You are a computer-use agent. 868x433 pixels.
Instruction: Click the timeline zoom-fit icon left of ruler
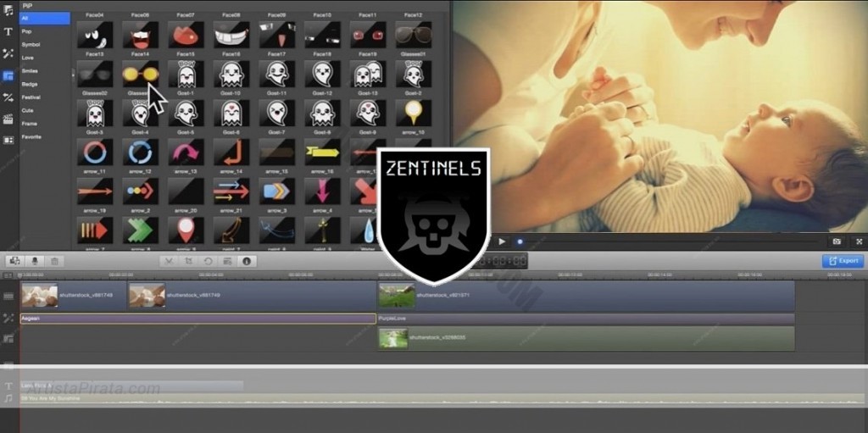click(x=8, y=275)
